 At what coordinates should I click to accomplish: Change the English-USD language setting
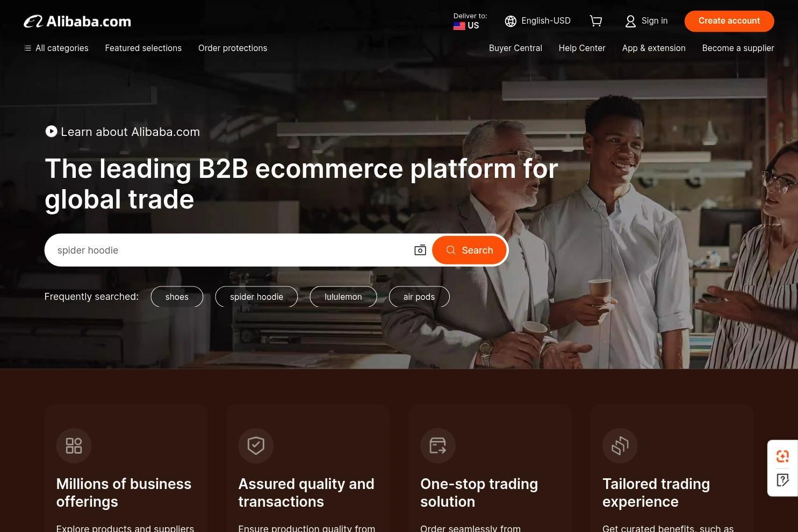tap(545, 20)
